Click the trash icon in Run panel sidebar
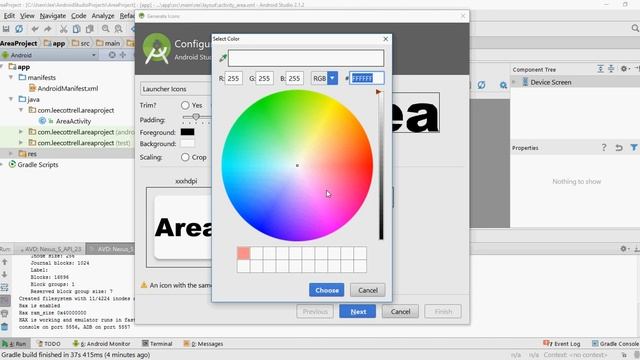The image size is (640, 360). pyautogui.click(x=5, y=327)
